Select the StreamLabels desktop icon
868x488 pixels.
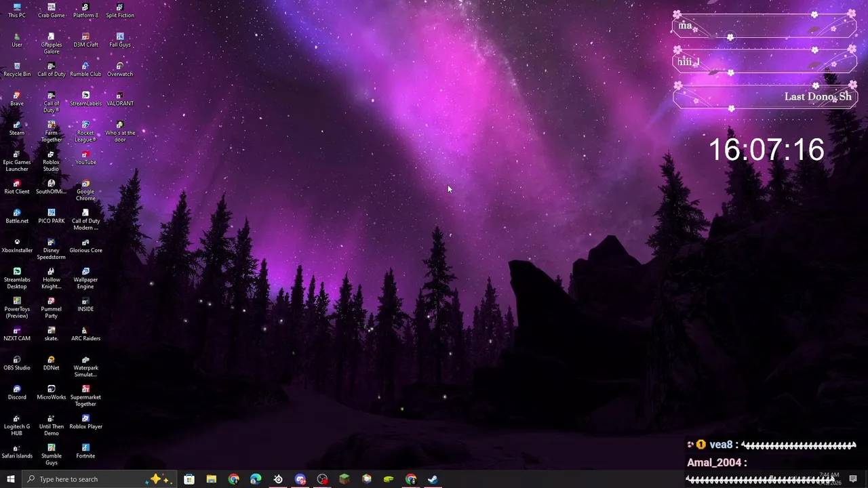point(85,99)
